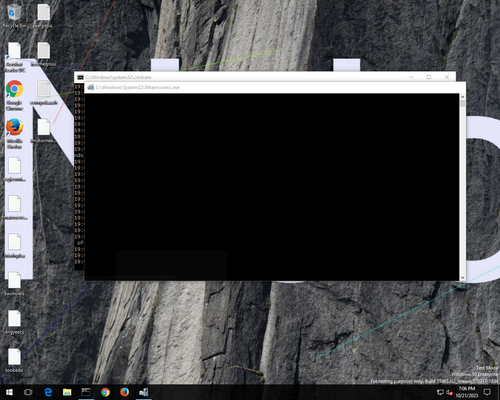Image resolution: width=500 pixels, height=400 pixels.
Task: Open the network status tray icon
Action: [440, 392]
